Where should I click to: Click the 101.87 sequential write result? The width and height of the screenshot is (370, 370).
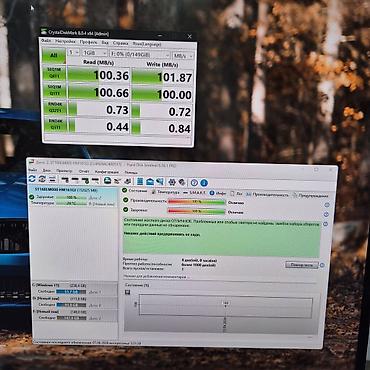coord(162,77)
